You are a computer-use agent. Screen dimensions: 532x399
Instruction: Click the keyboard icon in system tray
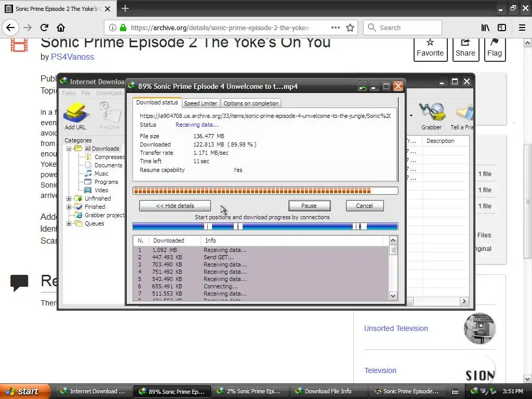click(455, 392)
